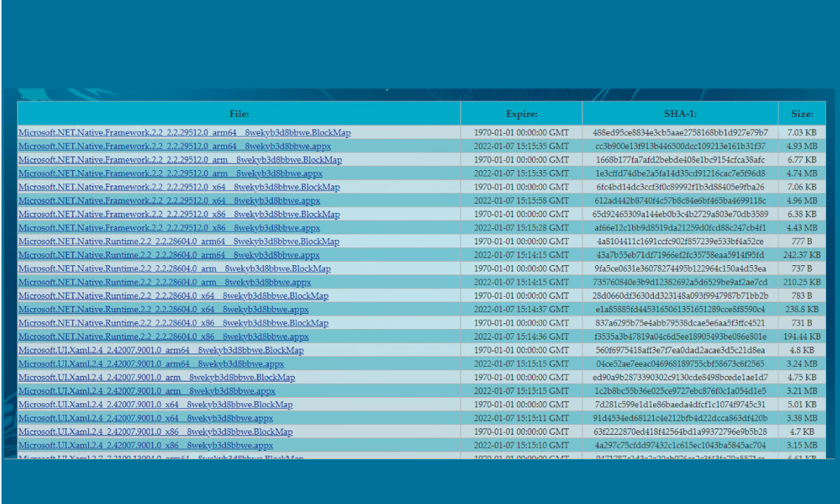This screenshot has width=840, height=504.
Task: Click expire time "2022-01-07 15:14:37 GMT"
Action: click(521, 309)
